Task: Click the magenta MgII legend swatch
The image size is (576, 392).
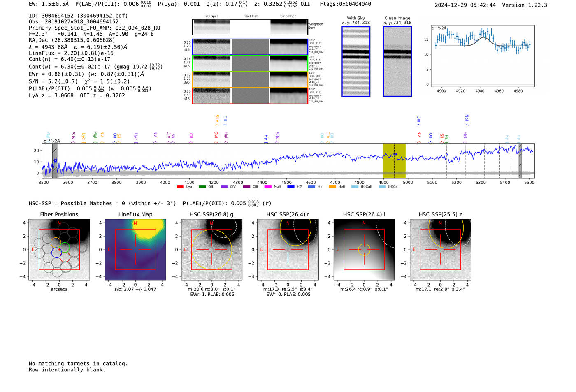Action: tap(268, 186)
